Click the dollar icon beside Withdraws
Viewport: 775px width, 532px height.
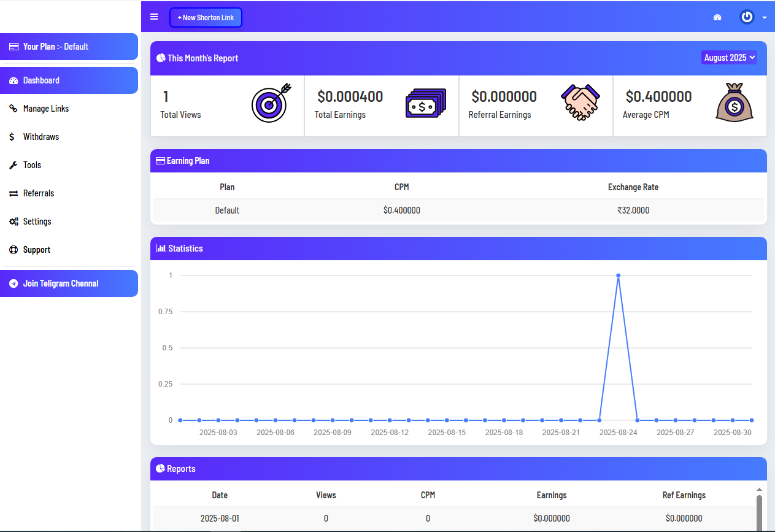coord(12,137)
